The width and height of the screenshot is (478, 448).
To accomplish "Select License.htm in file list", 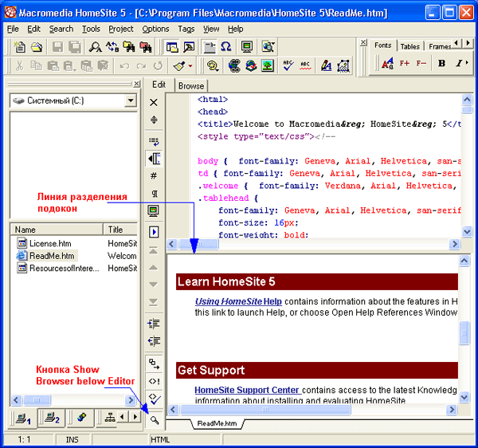I will coord(45,243).
